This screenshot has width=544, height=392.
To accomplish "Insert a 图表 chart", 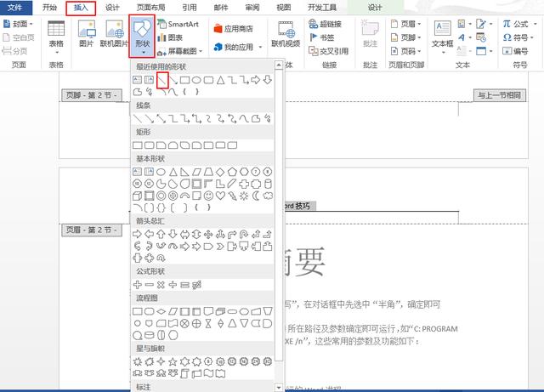I will tap(170, 37).
